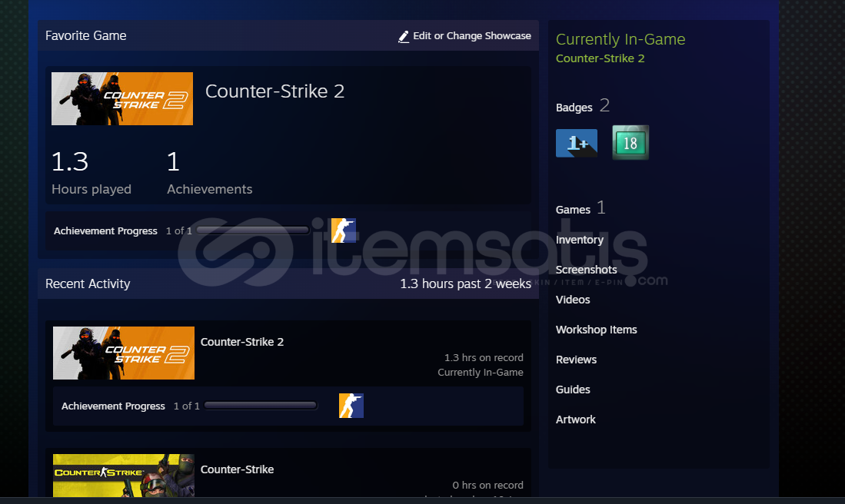Open the yellow Counter-Strike game banner
The image size is (845, 504).
click(x=124, y=476)
